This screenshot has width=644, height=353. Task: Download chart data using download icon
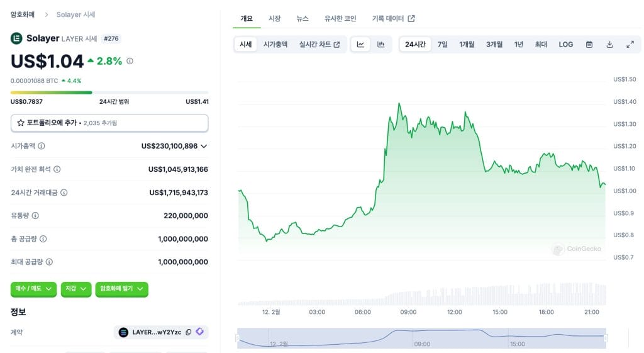(609, 45)
